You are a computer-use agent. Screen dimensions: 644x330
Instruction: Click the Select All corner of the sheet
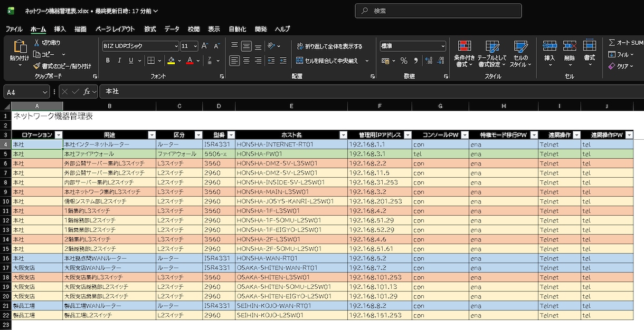(6, 106)
